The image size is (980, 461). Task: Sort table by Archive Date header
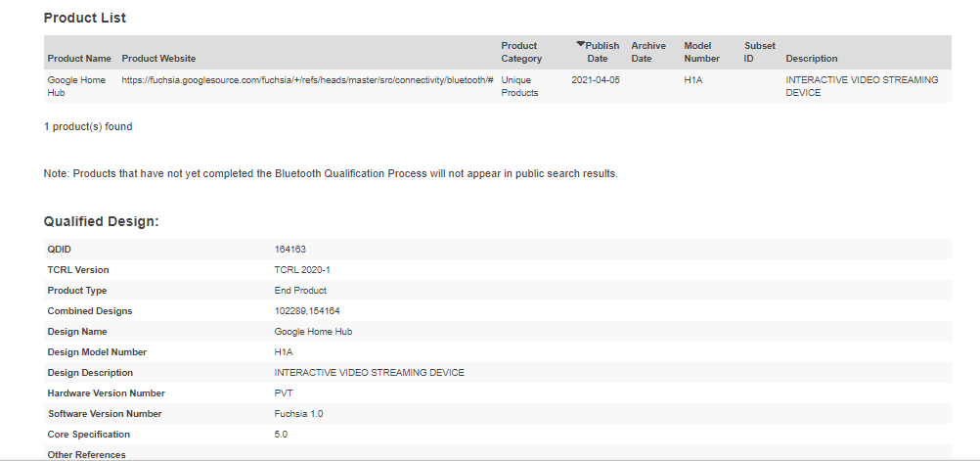[648, 52]
